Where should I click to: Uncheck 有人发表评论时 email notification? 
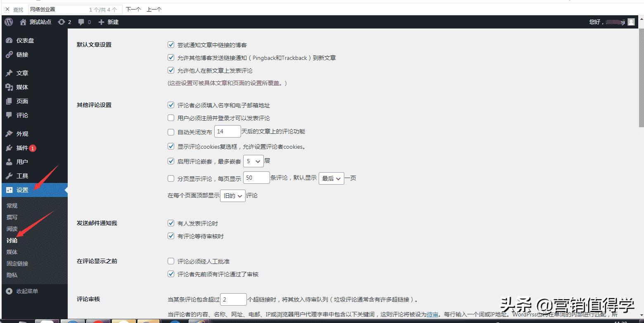pyautogui.click(x=171, y=223)
